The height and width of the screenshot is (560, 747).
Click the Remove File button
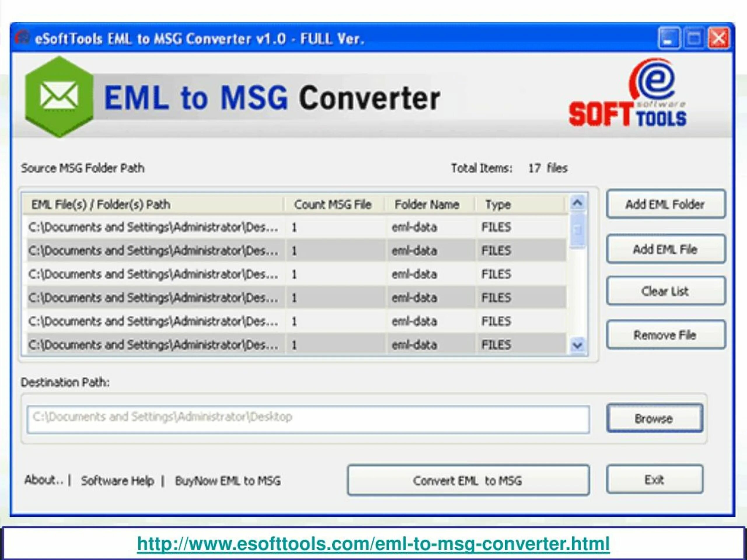666,335
